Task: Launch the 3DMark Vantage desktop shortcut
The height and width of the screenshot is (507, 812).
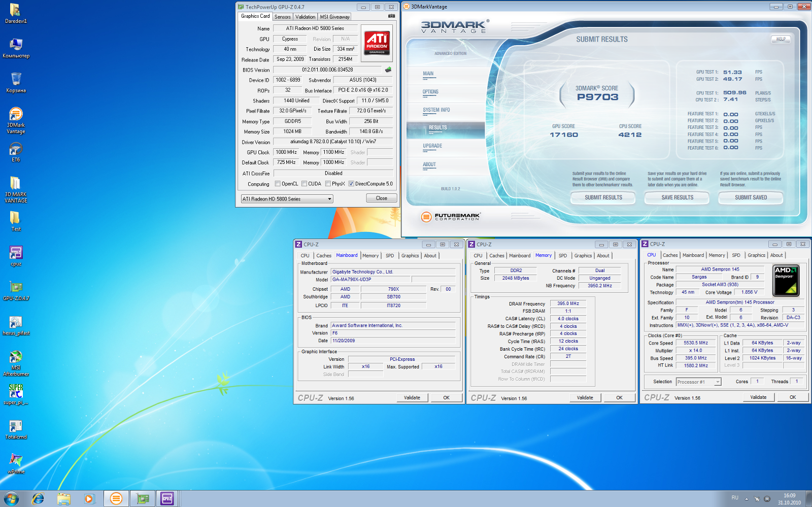Action: (x=16, y=120)
